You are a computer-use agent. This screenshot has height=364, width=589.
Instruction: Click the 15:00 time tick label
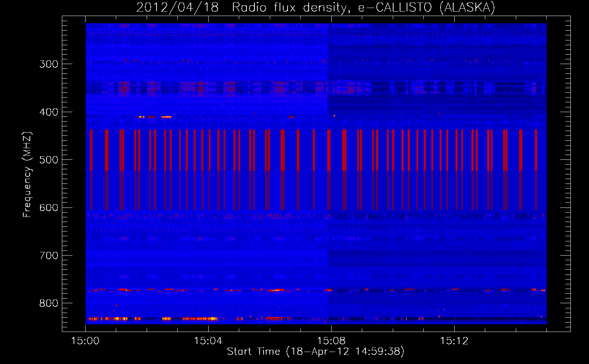(x=85, y=341)
